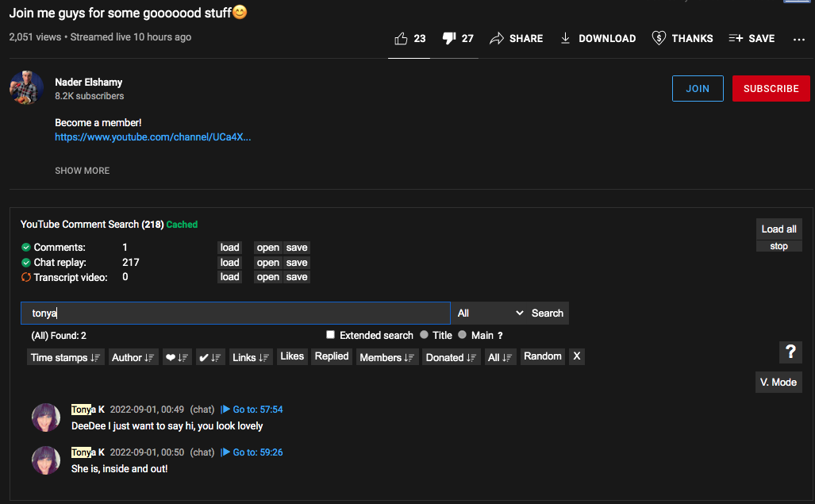Image resolution: width=815 pixels, height=504 pixels.
Task: Expand description with SHOW MORE
Action: (x=82, y=171)
